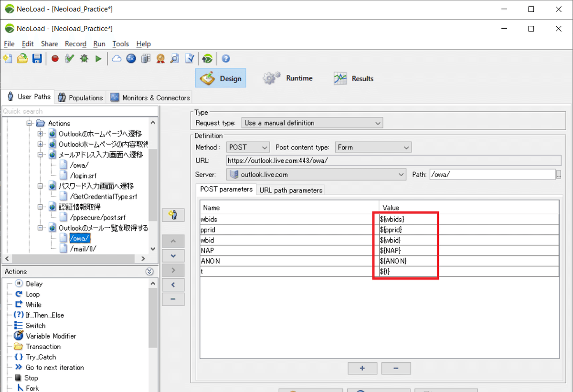Save the project with the floppy icon
573x392 pixels.
37,58
